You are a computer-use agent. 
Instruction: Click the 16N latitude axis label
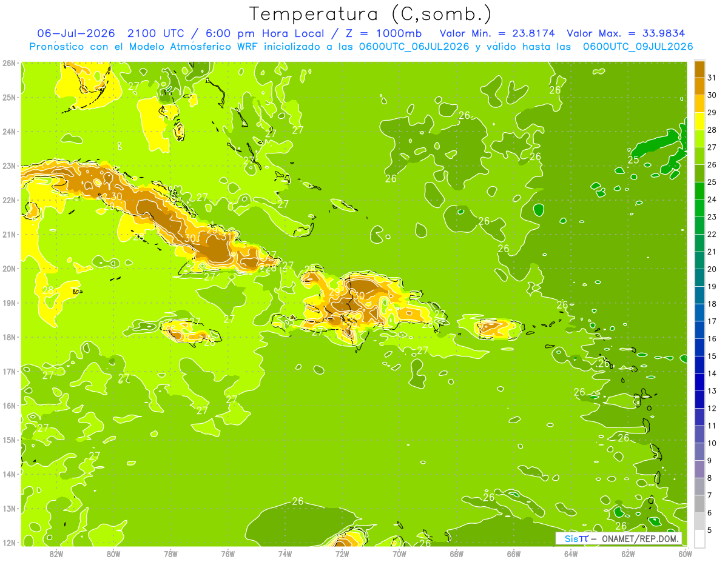pyautogui.click(x=8, y=406)
